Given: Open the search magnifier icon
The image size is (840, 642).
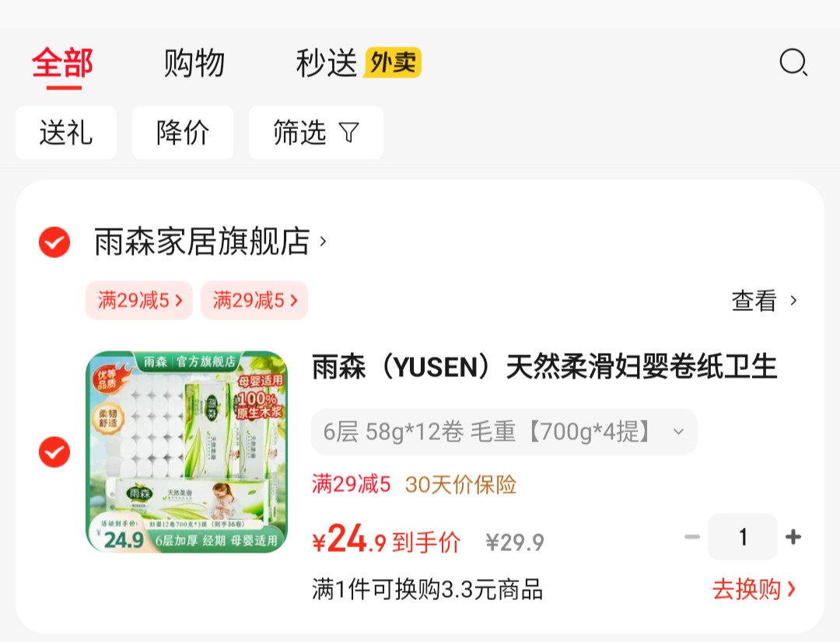Looking at the screenshot, I should [793, 63].
